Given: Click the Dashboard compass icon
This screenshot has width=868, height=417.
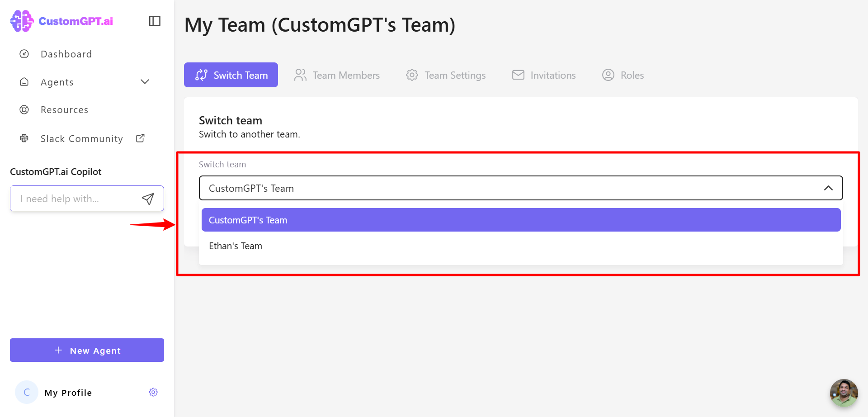Looking at the screenshot, I should pos(24,54).
